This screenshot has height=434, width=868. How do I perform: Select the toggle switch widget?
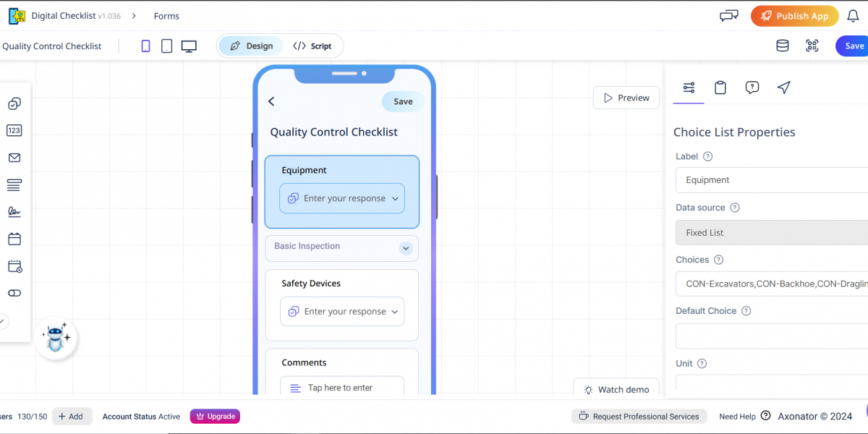[14, 293]
